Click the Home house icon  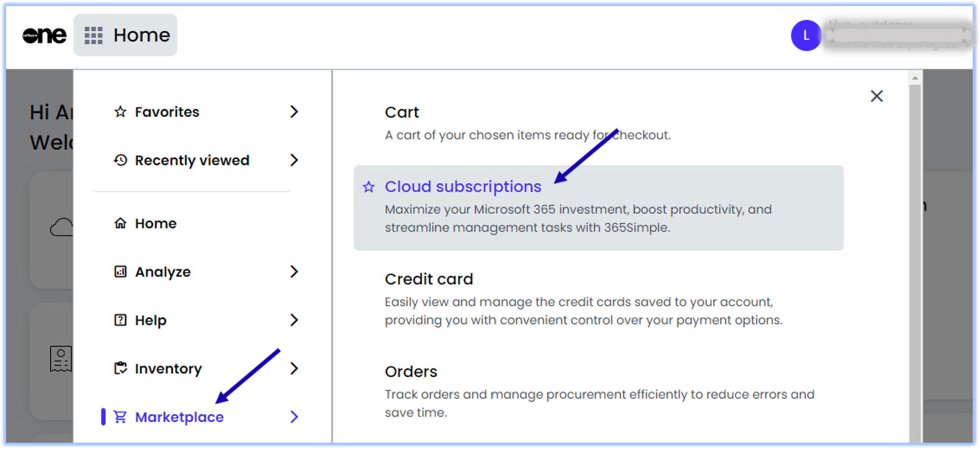tap(121, 223)
